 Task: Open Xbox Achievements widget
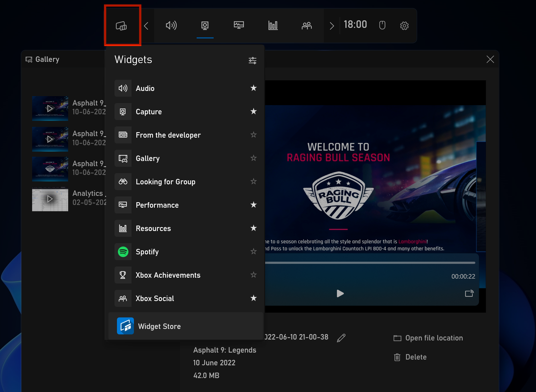pos(186,275)
